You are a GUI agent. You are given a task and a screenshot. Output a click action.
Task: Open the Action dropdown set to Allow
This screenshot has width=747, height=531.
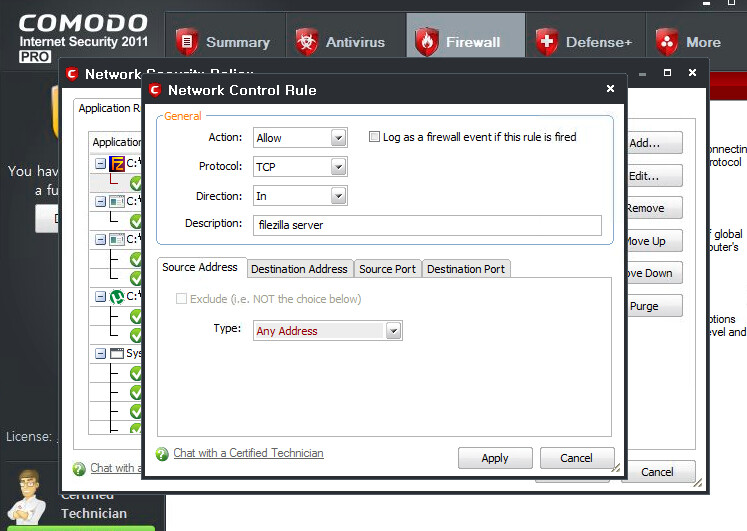coord(300,138)
